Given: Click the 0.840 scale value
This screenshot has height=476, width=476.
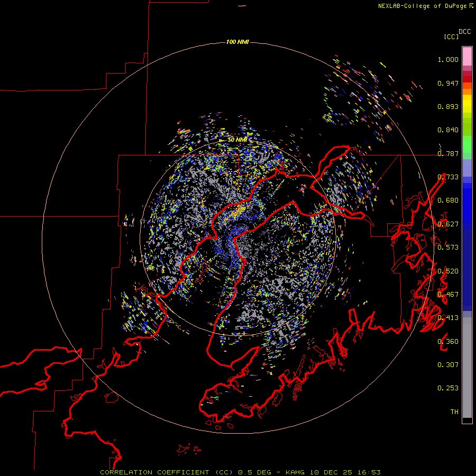Looking at the screenshot, I should (448, 130).
